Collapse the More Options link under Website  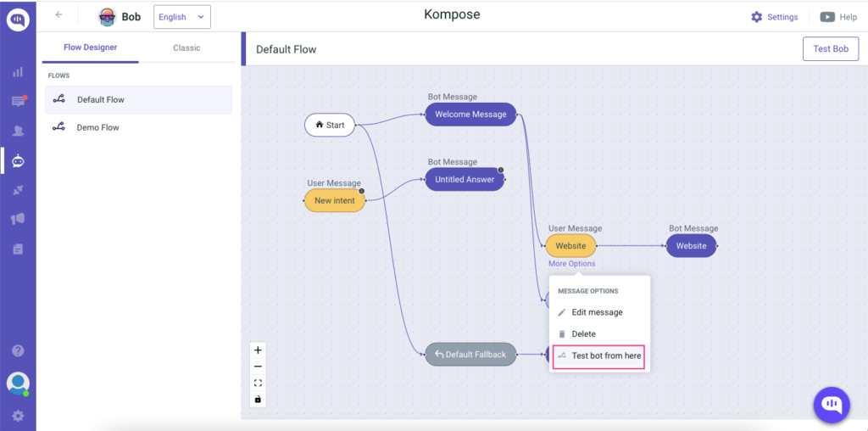coord(572,264)
